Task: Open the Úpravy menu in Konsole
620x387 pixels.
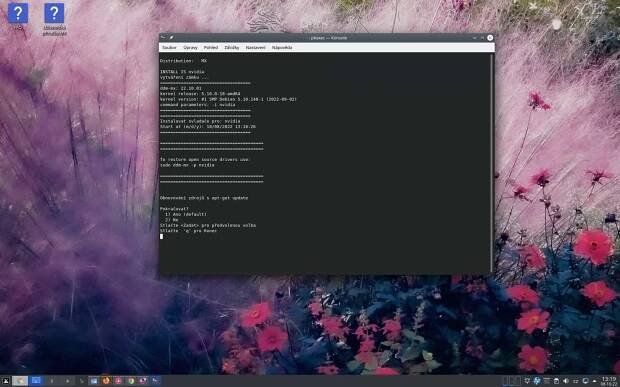Action: [190, 47]
